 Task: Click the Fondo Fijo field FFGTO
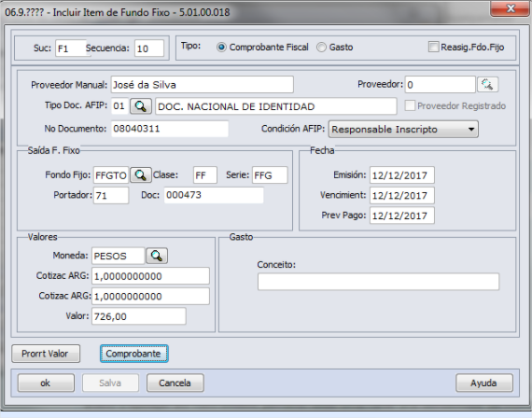(111, 175)
